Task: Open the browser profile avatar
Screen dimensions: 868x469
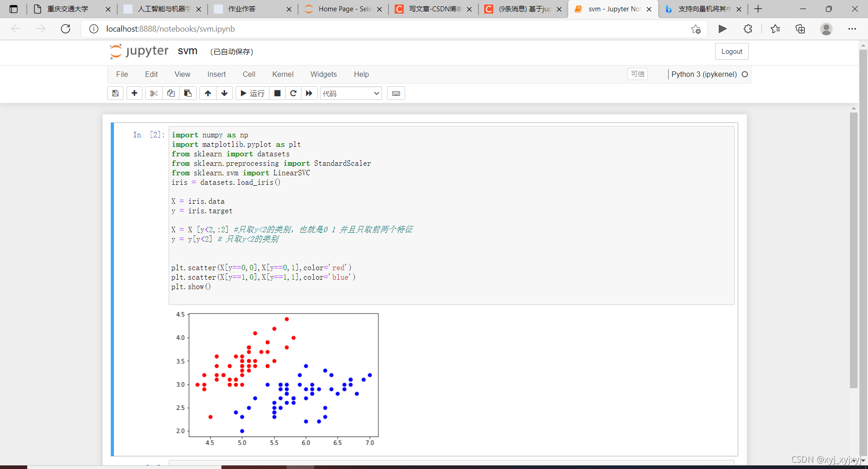Action: click(826, 29)
